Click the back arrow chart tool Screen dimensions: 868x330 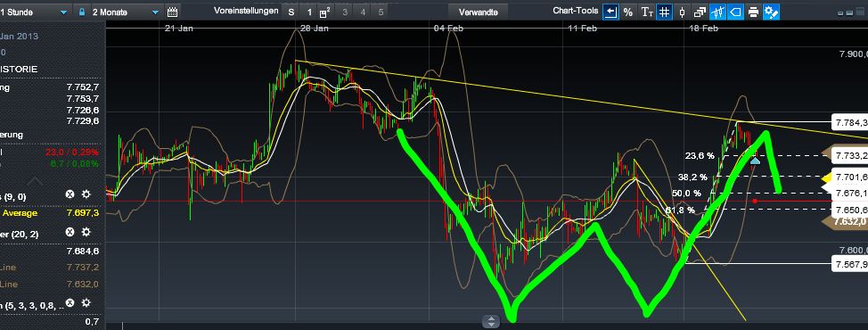[x=610, y=12]
